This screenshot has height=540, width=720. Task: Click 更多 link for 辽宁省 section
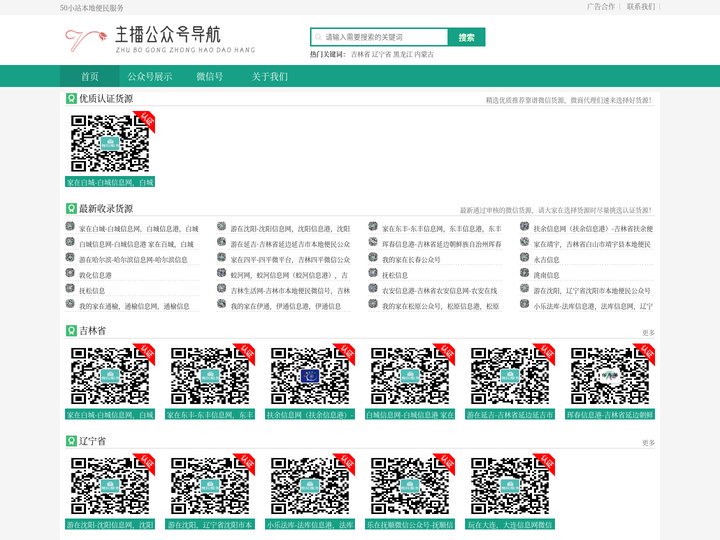click(648, 443)
